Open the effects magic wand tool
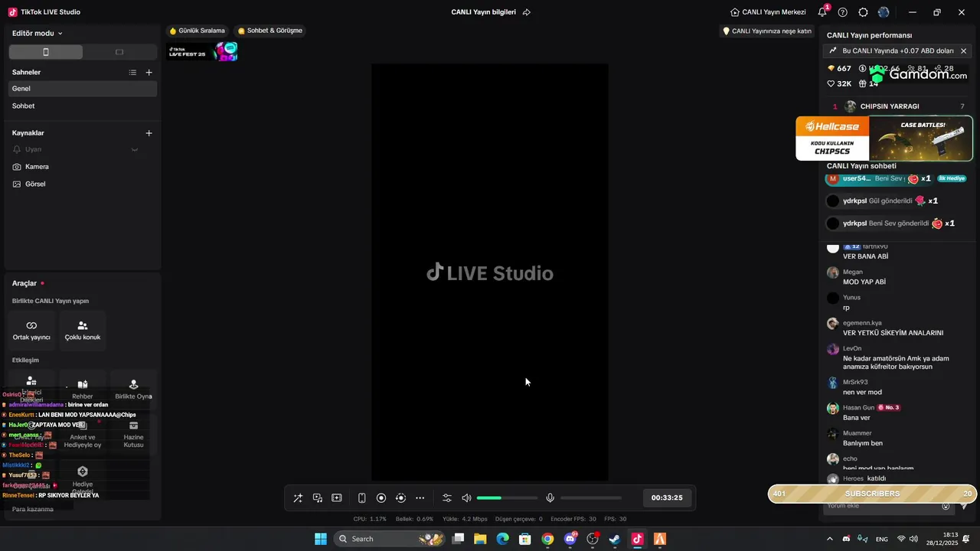This screenshot has height=551, width=980. (298, 498)
